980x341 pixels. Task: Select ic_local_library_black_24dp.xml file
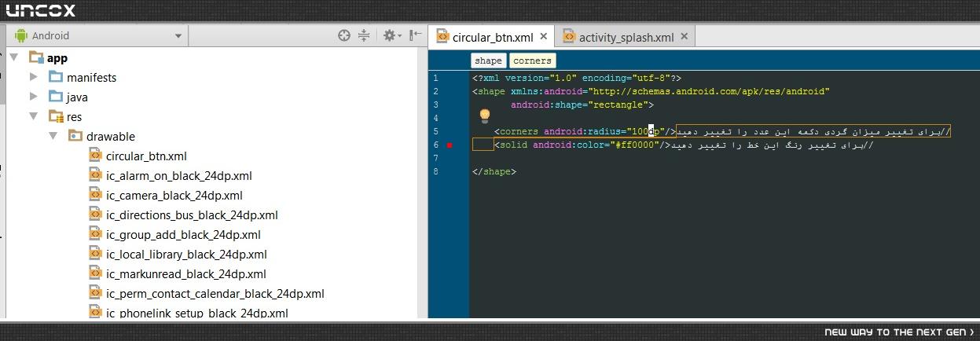tap(186, 255)
